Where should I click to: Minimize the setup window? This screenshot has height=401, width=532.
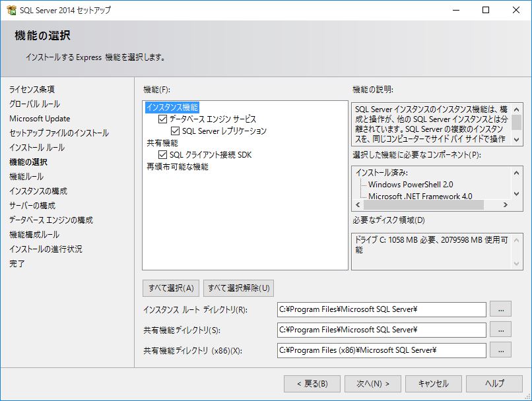click(x=456, y=10)
